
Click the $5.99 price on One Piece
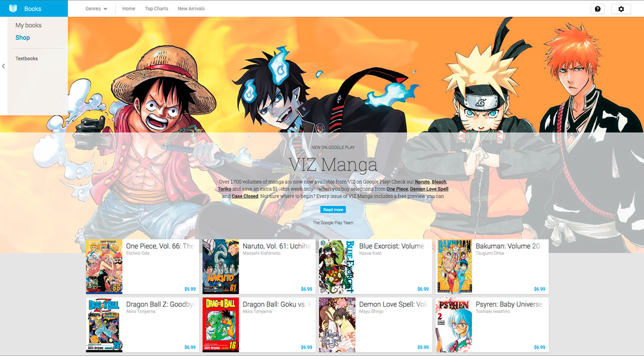190,289
